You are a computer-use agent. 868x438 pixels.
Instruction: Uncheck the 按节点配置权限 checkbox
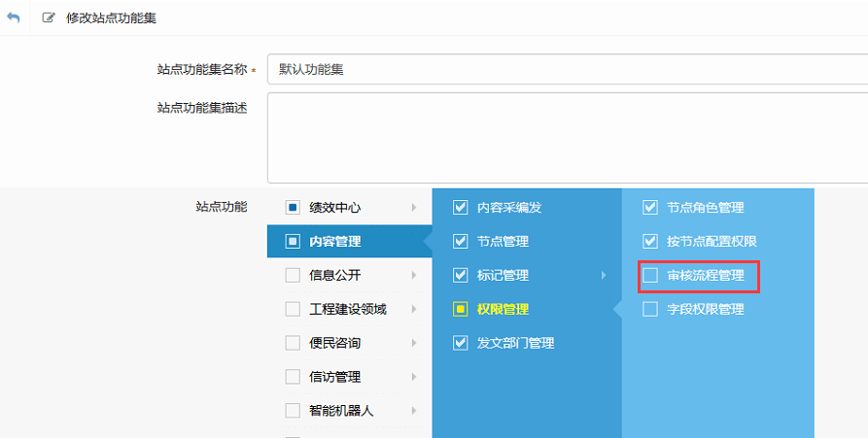[650, 241]
